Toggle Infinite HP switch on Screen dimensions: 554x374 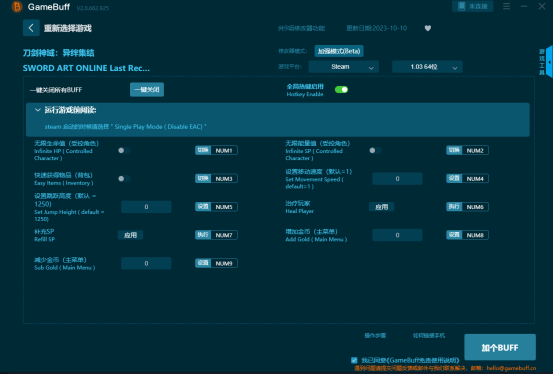pos(124,150)
